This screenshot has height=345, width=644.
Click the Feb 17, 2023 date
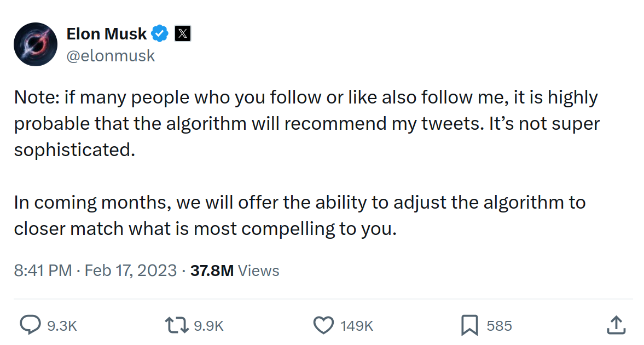pos(131,271)
